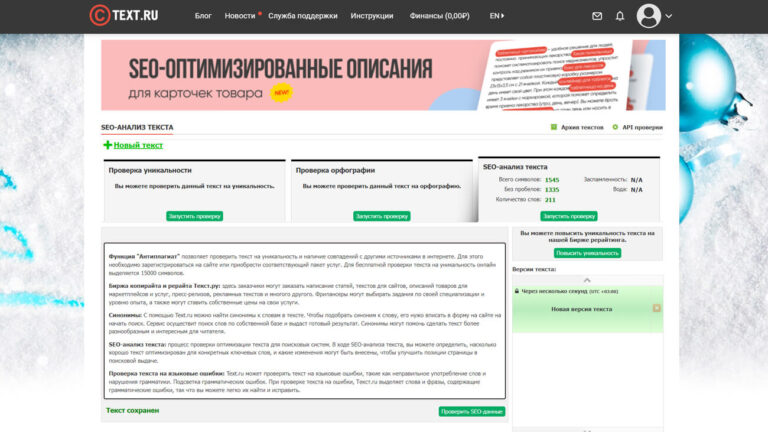
Task: Click the without-spaces value 1335
Action: pyautogui.click(x=552, y=190)
